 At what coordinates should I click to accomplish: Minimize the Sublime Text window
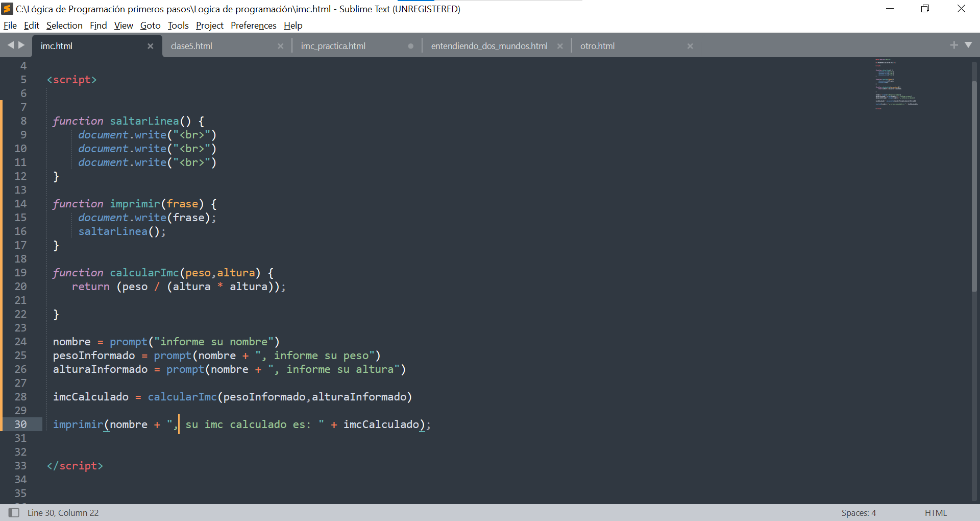(x=890, y=9)
